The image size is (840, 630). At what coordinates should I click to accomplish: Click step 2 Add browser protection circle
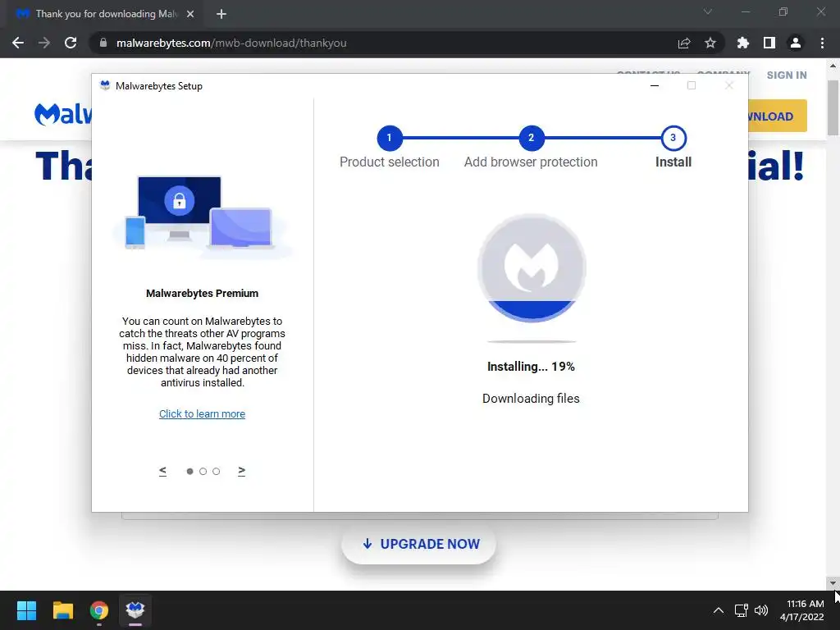pos(531,138)
